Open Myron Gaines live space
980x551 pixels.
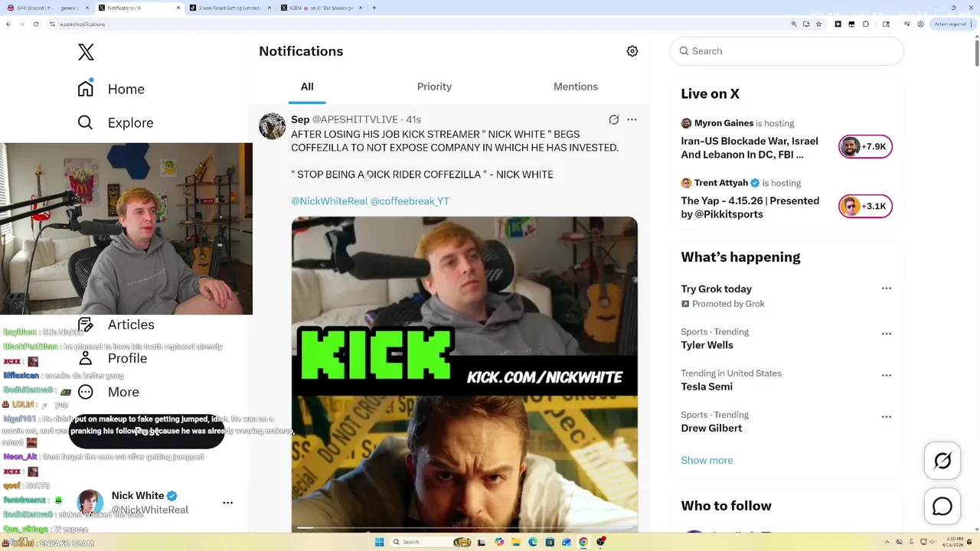pyautogui.click(x=750, y=148)
